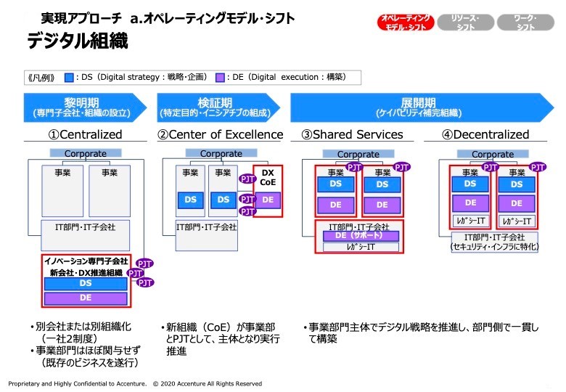Select the DE（サポート） block under Shared Services

point(358,236)
